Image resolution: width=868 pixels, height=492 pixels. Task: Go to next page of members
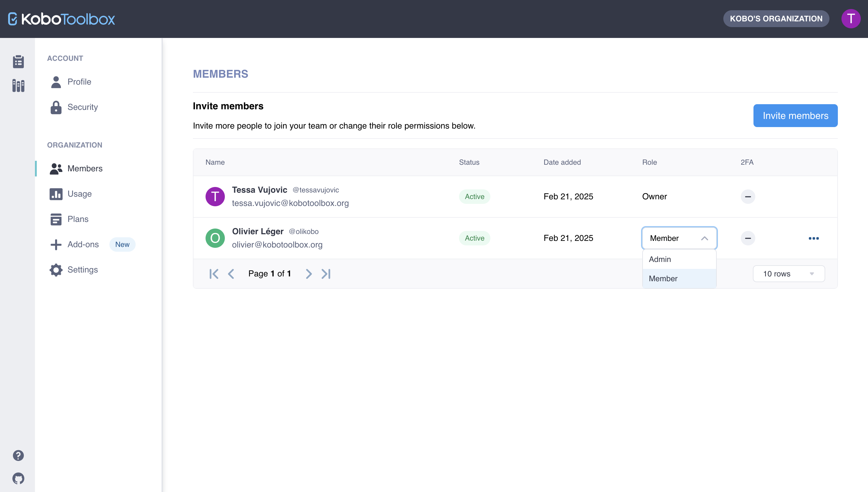308,274
